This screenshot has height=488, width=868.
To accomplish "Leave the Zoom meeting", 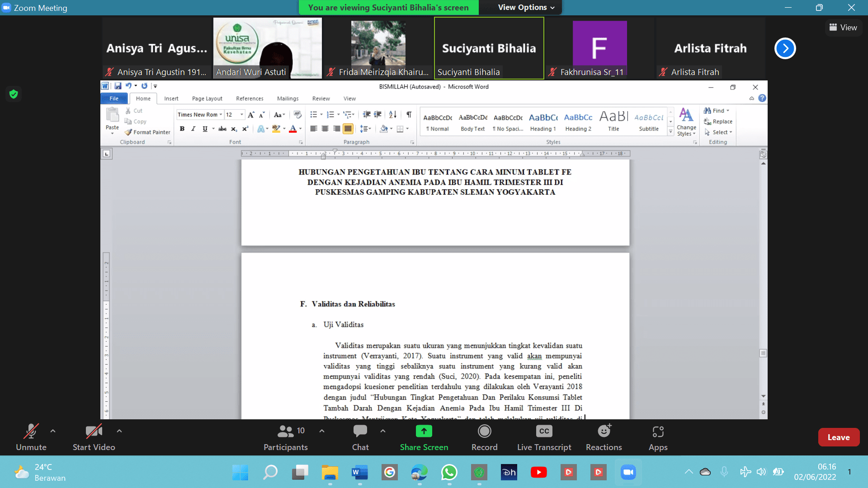I will (838, 437).
